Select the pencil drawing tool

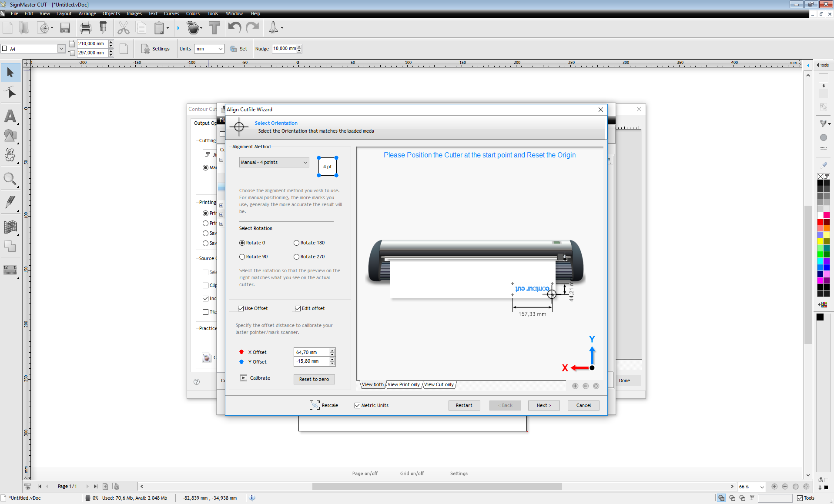pos(10,202)
